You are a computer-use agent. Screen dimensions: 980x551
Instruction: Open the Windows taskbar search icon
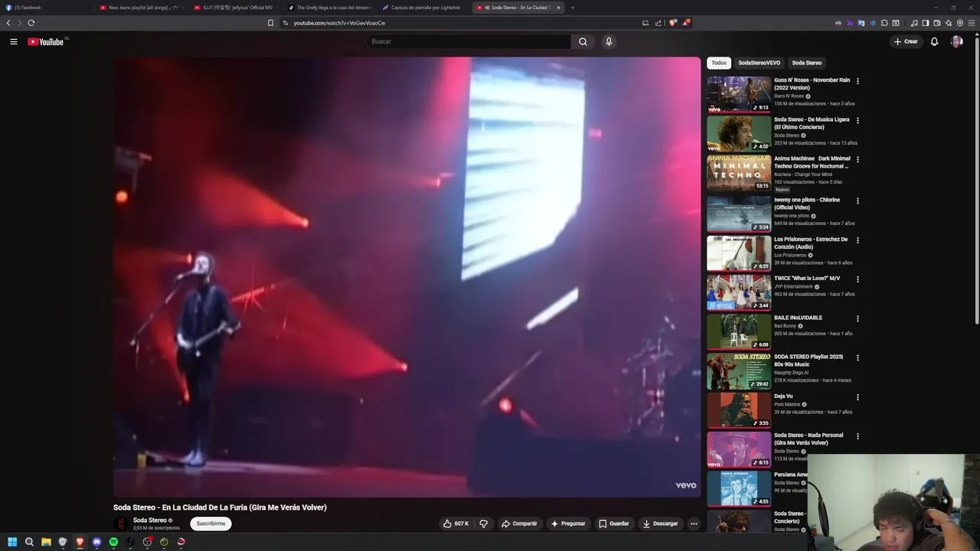(29, 542)
